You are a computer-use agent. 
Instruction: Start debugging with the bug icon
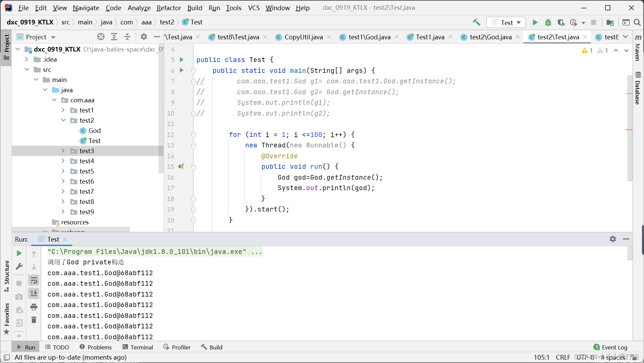[x=548, y=22]
